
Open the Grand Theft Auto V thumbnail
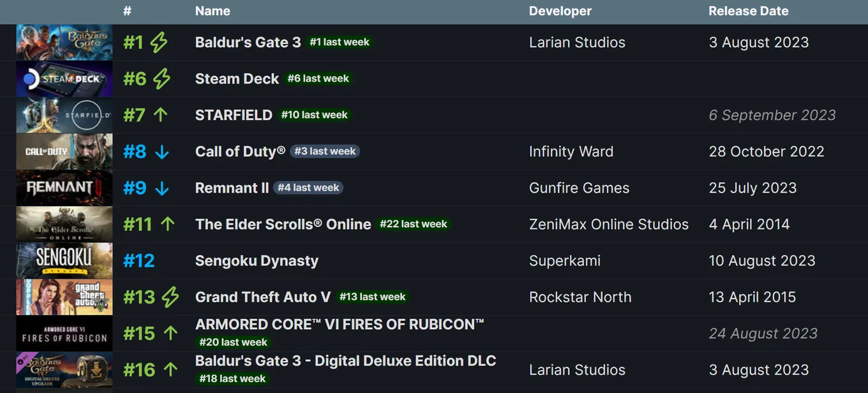[64, 297]
